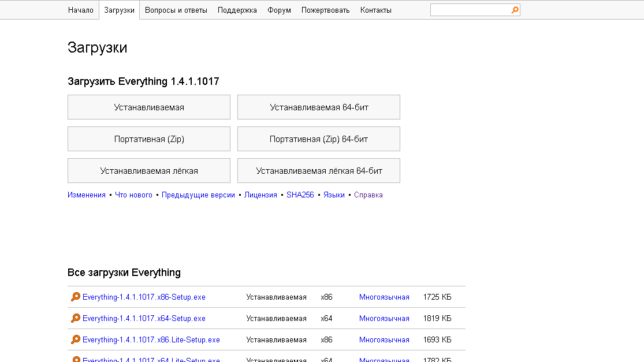Click the Все загрузки Everything heading

(x=124, y=273)
